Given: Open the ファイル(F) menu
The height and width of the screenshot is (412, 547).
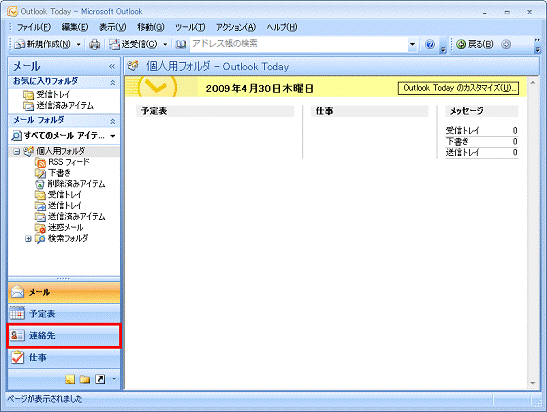Looking at the screenshot, I should coord(34,27).
